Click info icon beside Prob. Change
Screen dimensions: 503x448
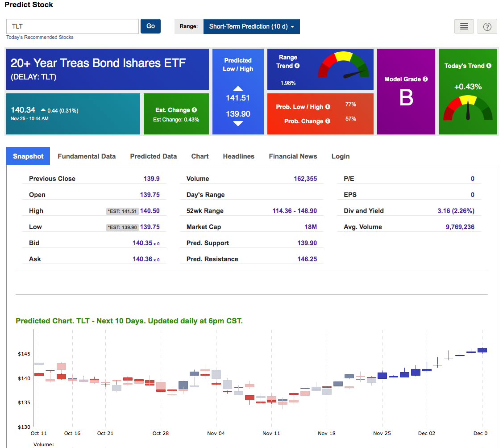coord(328,121)
